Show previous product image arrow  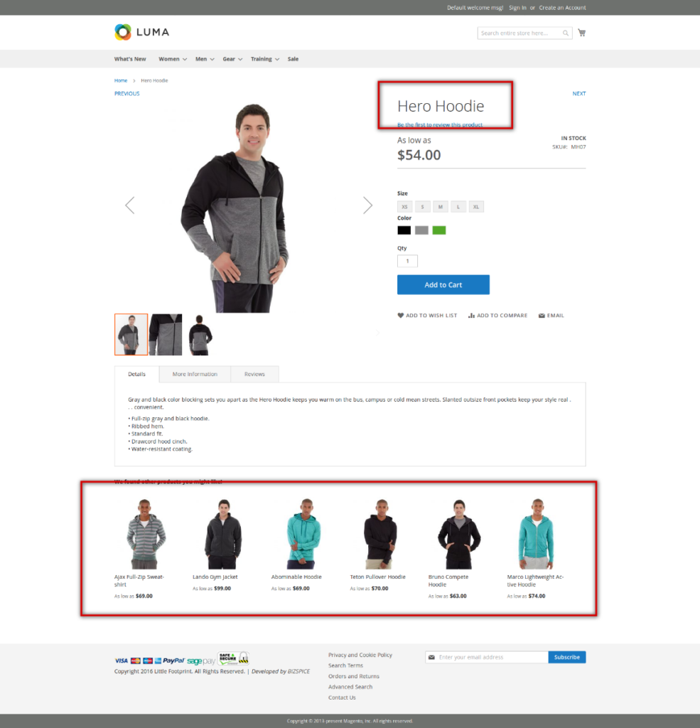(130, 205)
